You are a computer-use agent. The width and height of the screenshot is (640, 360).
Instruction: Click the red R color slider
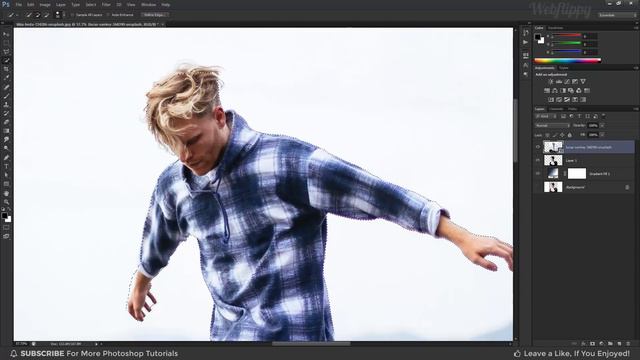[x=567, y=36]
